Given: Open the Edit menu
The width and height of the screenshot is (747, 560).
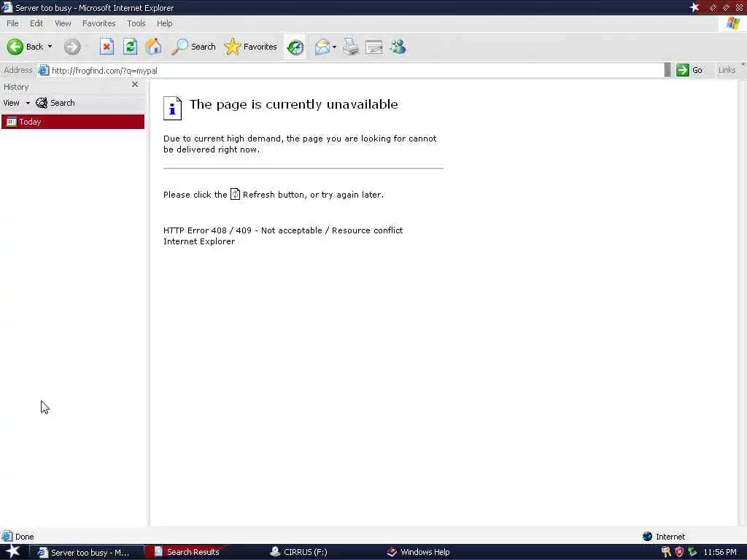Looking at the screenshot, I should [36, 23].
